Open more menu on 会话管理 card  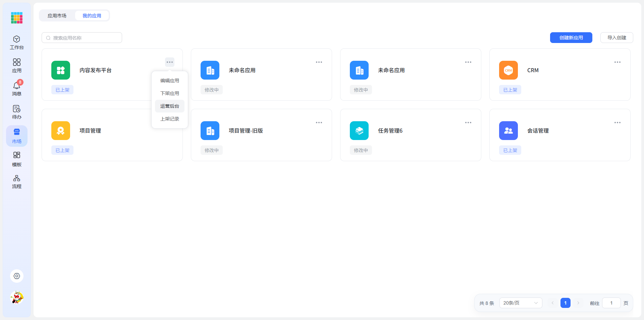618,123
